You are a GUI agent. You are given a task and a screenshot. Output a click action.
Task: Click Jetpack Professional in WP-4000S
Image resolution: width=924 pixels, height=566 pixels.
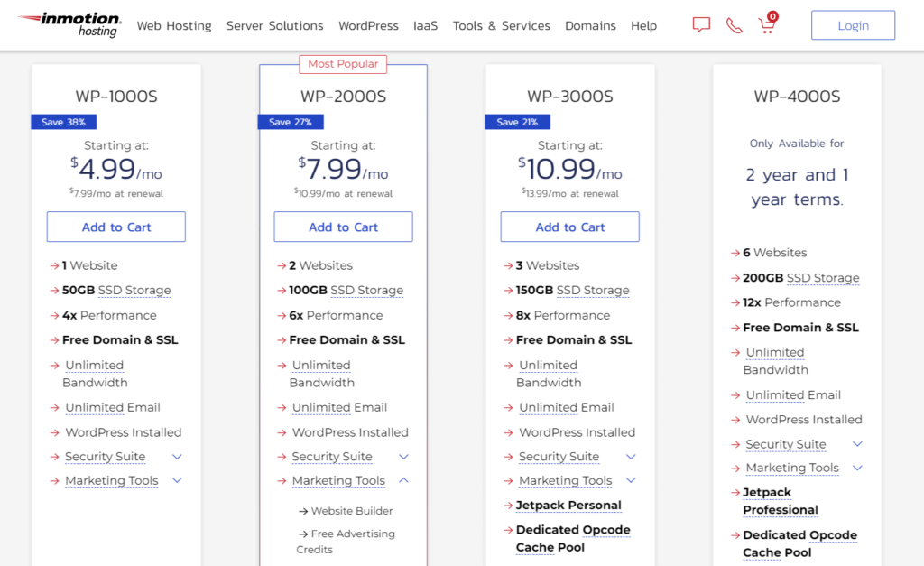781,501
